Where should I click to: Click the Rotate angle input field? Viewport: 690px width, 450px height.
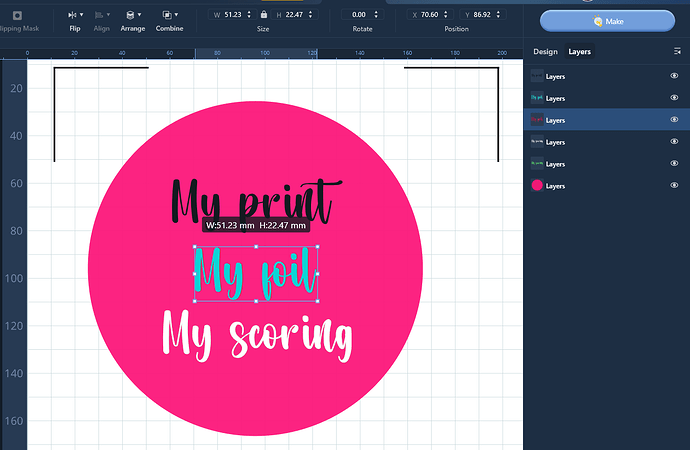[358, 15]
